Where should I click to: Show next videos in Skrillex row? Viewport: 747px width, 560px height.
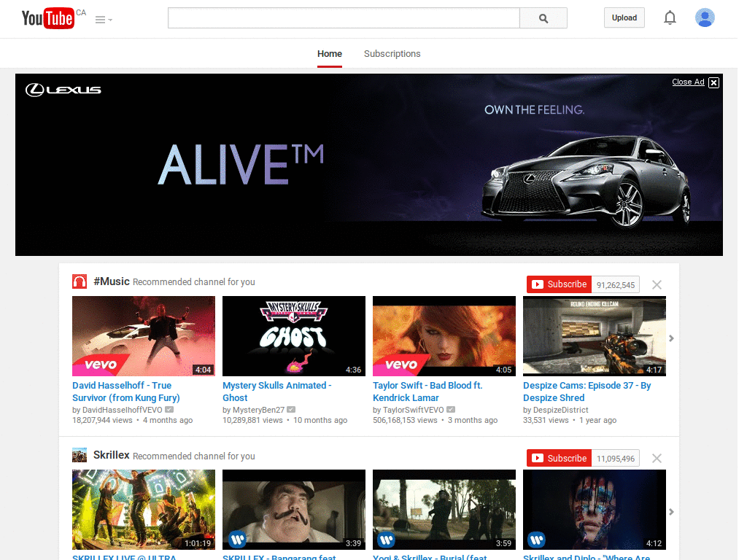click(x=671, y=512)
